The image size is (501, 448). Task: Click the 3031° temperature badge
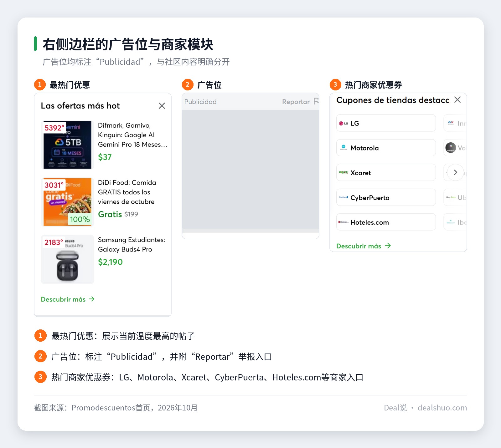pyautogui.click(x=54, y=185)
